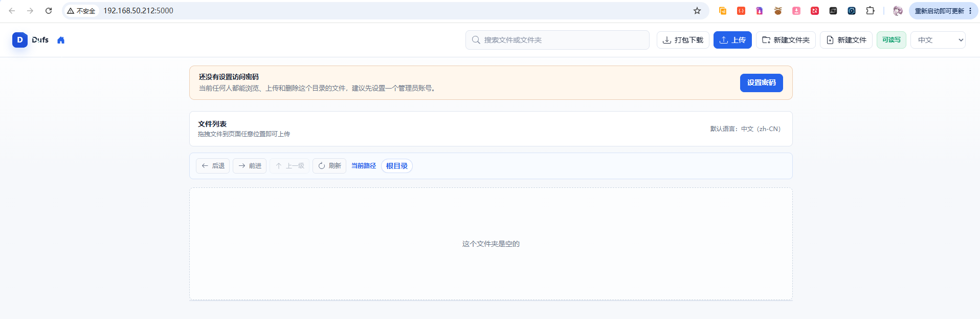Reload the page in the browser
The image size is (980, 319).
(x=49, y=11)
